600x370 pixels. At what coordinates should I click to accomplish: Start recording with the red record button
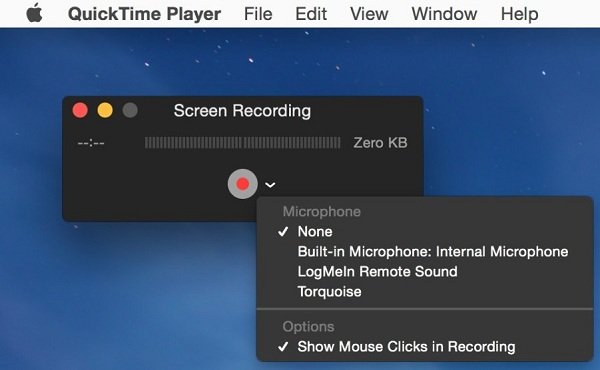click(242, 184)
